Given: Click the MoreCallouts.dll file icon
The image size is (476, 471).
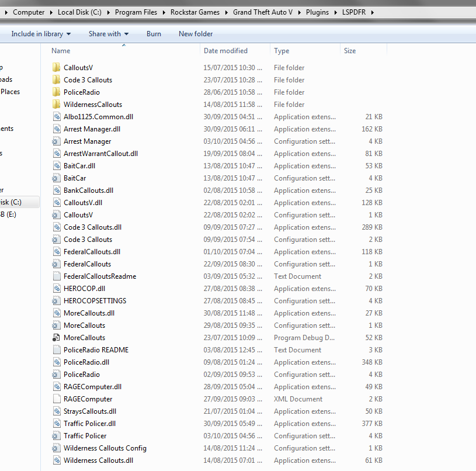Looking at the screenshot, I should [57, 313].
